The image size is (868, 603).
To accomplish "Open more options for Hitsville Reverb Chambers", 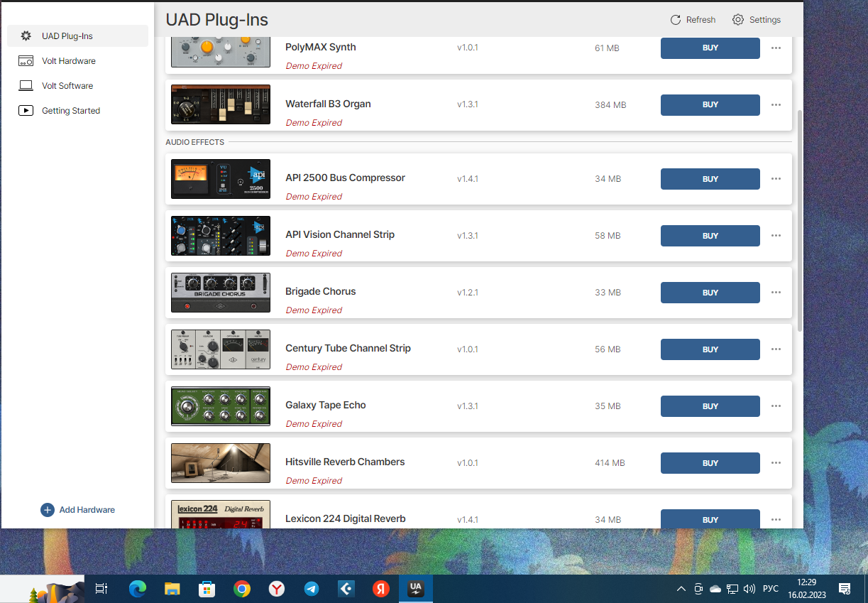I will coord(776,463).
